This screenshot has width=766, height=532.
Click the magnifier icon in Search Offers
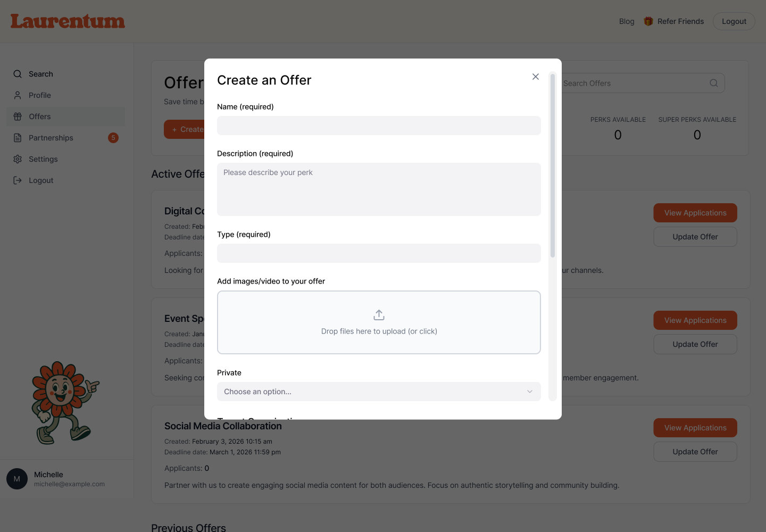point(713,83)
